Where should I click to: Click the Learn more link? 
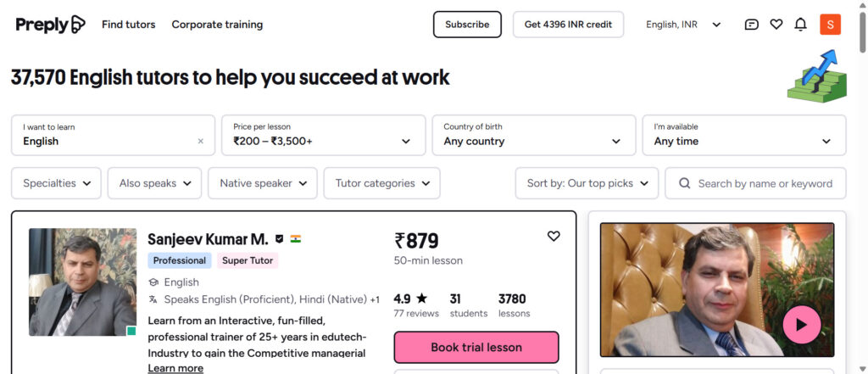[175, 368]
